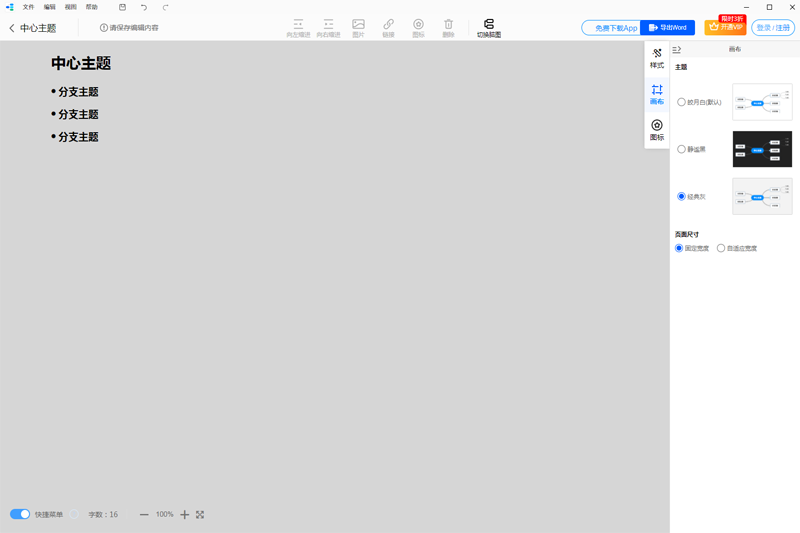Click the save icon beside 帮助 menu
The height and width of the screenshot is (533, 800).
click(x=122, y=7)
